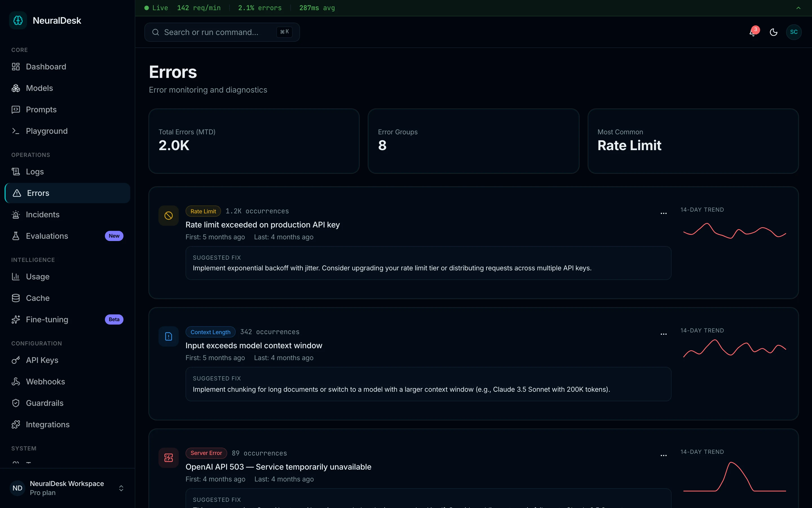812x508 pixels.
Task: Click the Playground terminal icon
Action: tap(16, 131)
